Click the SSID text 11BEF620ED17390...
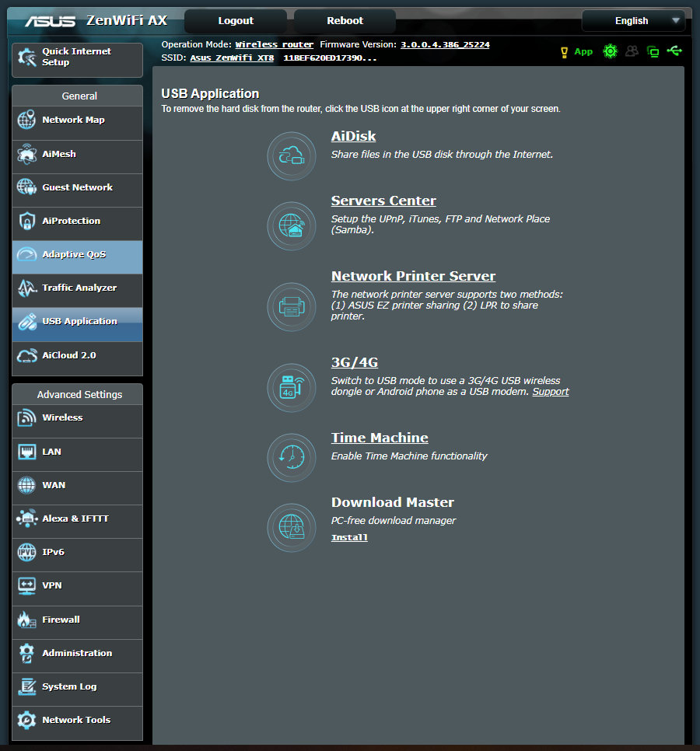Viewport: 700px width, 751px height. coord(330,58)
